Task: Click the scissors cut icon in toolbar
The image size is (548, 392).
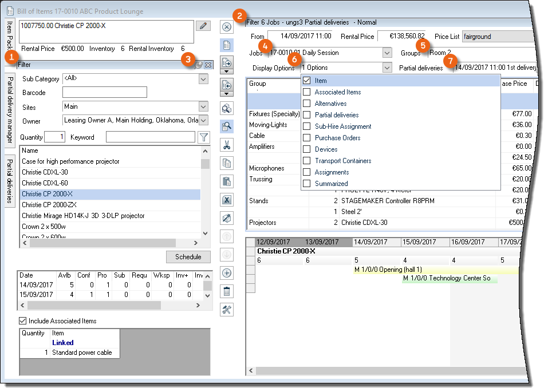Action: [226, 145]
